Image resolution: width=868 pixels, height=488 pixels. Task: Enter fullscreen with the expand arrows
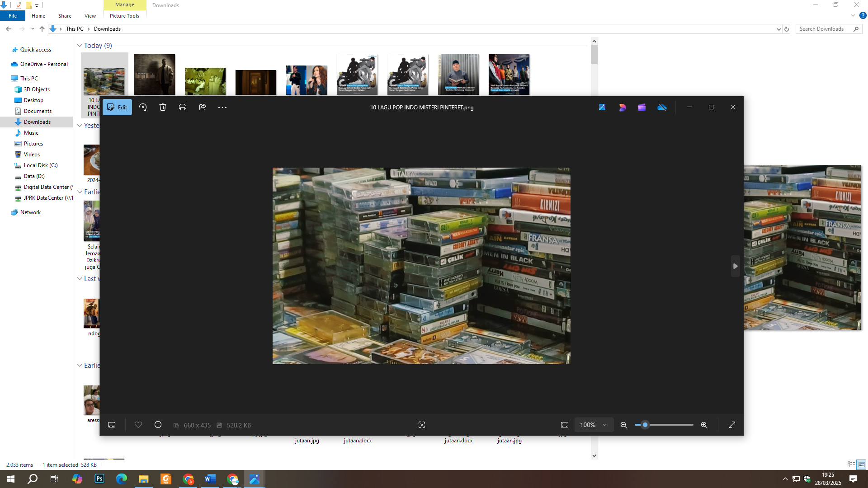click(x=732, y=425)
